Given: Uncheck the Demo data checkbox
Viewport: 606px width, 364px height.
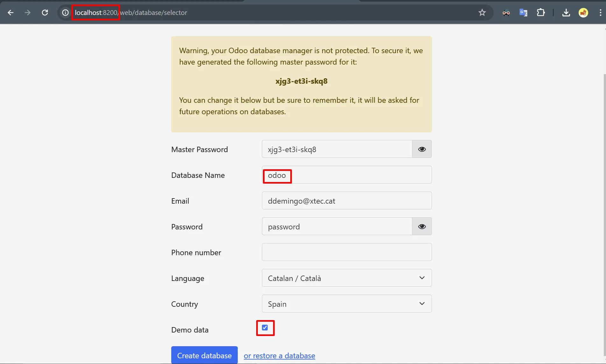Looking at the screenshot, I should tap(265, 327).
